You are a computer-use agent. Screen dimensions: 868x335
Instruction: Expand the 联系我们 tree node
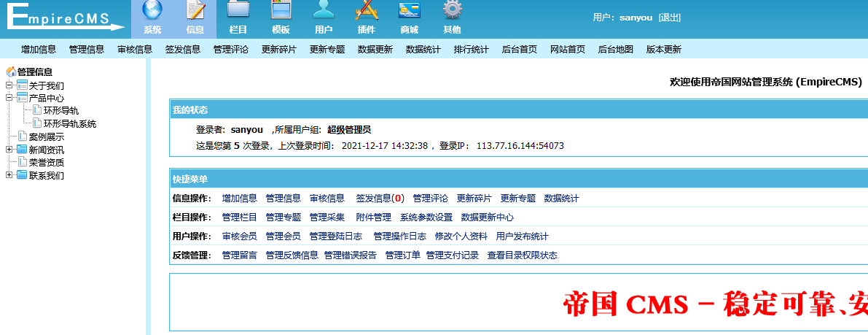coord(9,175)
